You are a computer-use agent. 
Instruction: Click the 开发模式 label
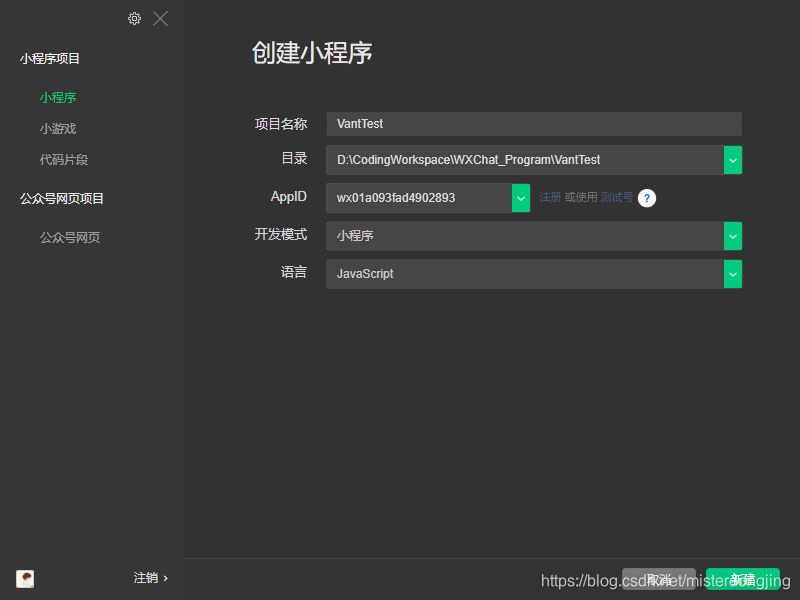[281, 235]
